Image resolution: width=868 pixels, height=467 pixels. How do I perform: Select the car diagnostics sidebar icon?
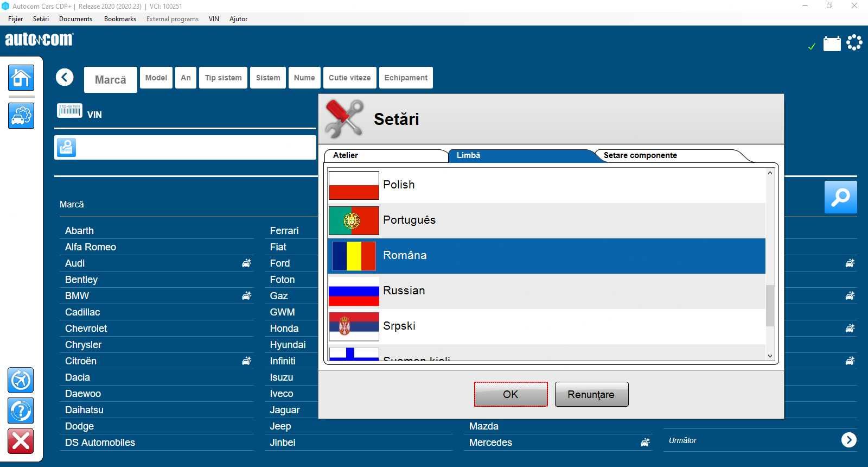(21, 116)
